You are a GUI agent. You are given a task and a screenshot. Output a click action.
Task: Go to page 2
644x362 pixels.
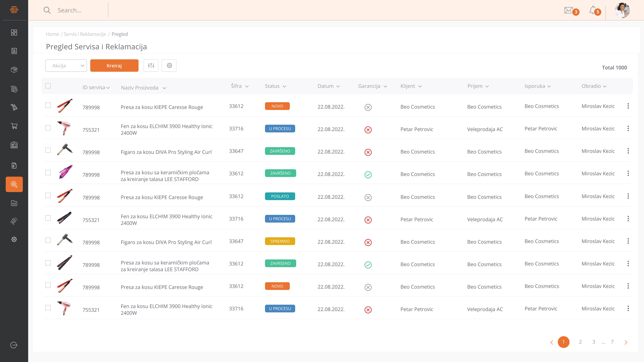point(580,342)
